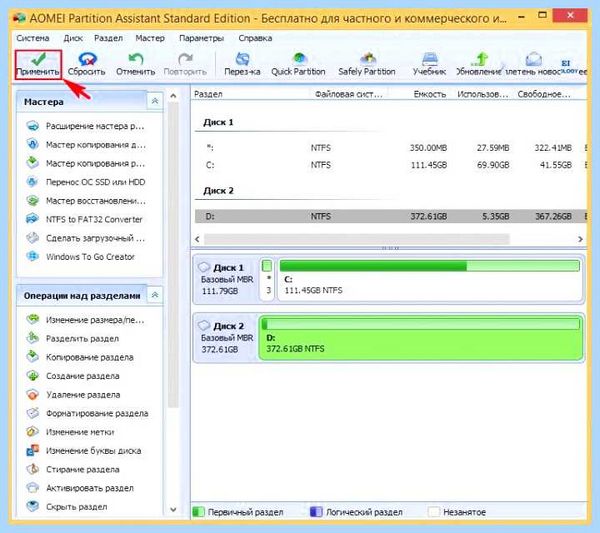Click the Отменить undo arrow icon
600x533 pixels.
(135, 59)
